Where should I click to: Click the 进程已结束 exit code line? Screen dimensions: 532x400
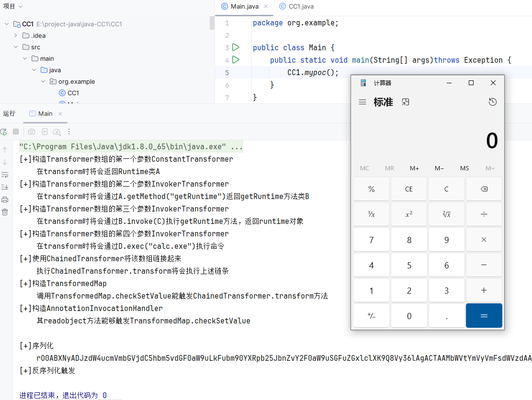click(x=63, y=395)
